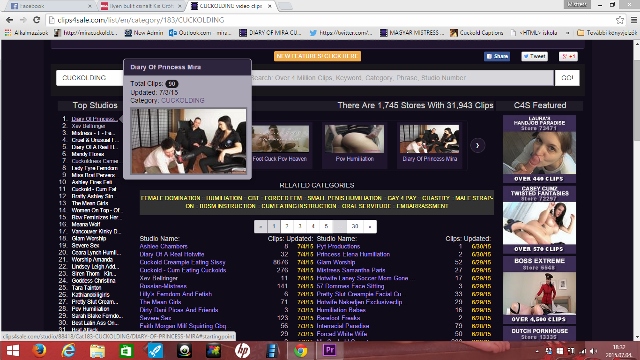
Task: Open the HP taskbar application
Action: 242,351
